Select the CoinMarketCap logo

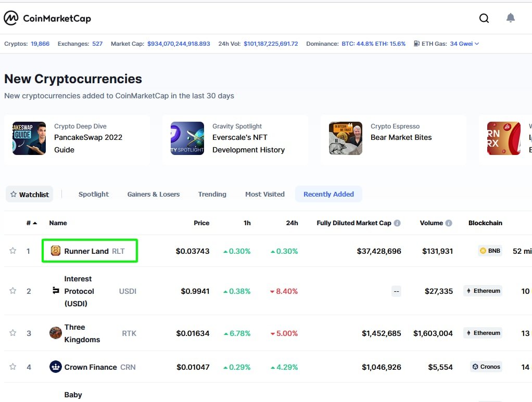coord(47,18)
